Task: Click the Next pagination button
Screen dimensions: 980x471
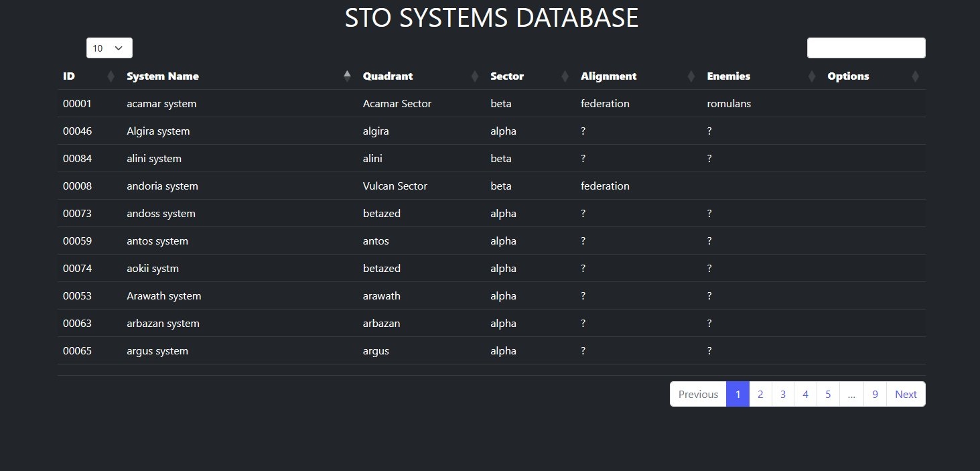Action: tap(905, 394)
